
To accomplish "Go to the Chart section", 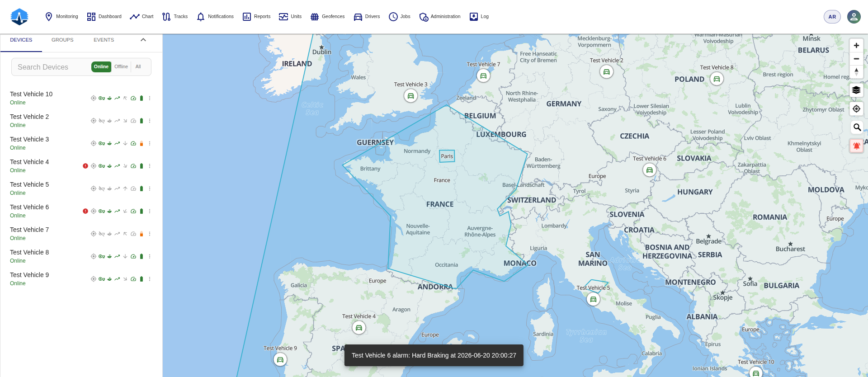I will pos(142,17).
